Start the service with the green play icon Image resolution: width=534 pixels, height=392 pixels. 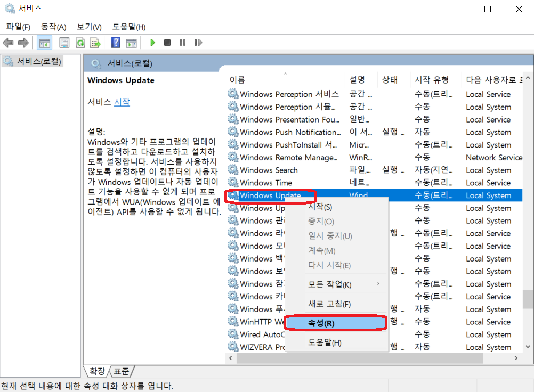click(x=152, y=43)
